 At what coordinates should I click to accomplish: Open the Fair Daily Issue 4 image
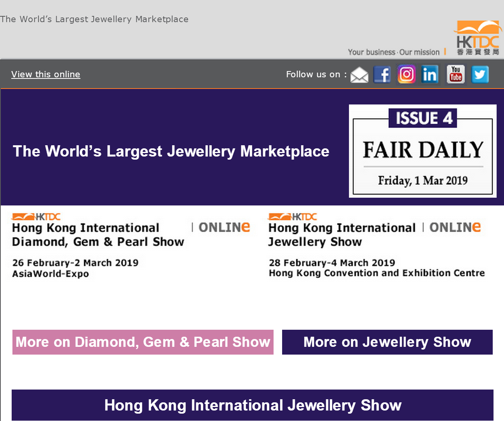point(423,151)
